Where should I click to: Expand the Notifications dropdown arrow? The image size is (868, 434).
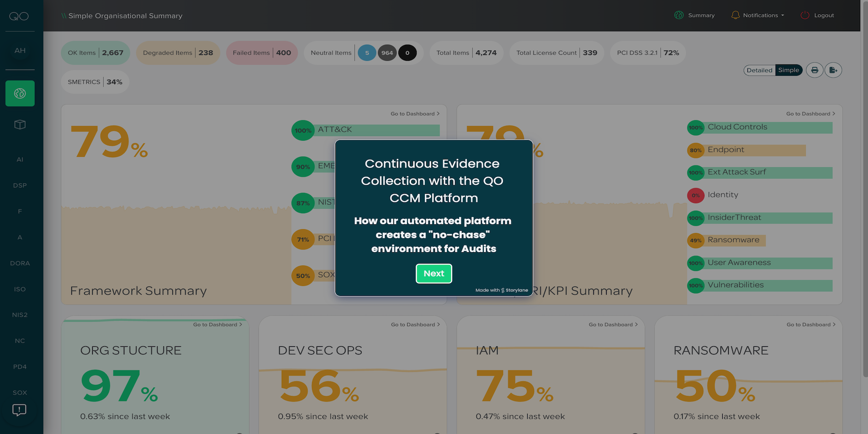tap(783, 16)
